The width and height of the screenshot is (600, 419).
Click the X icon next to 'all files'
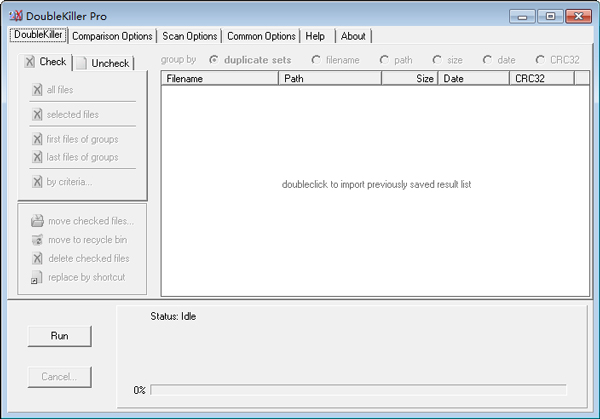(37, 90)
